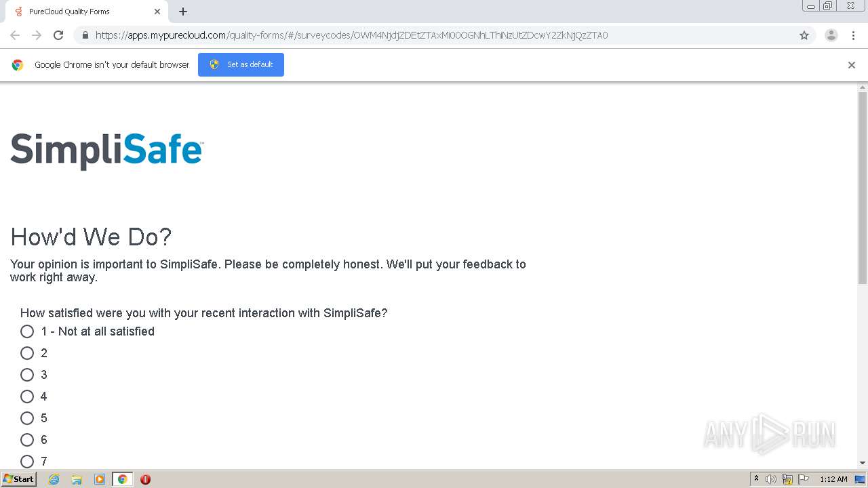
Task: Click the browser back arrow
Action: point(15,35)
